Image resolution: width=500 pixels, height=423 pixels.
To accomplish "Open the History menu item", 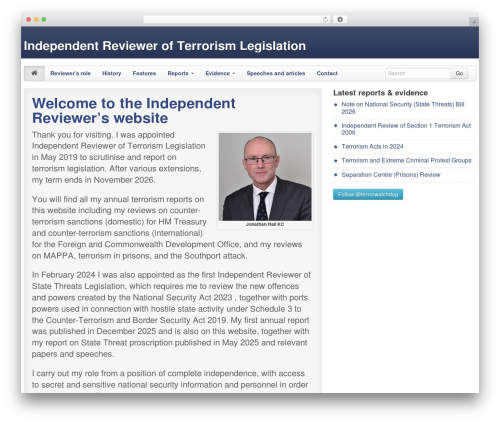I will point(111,73).
